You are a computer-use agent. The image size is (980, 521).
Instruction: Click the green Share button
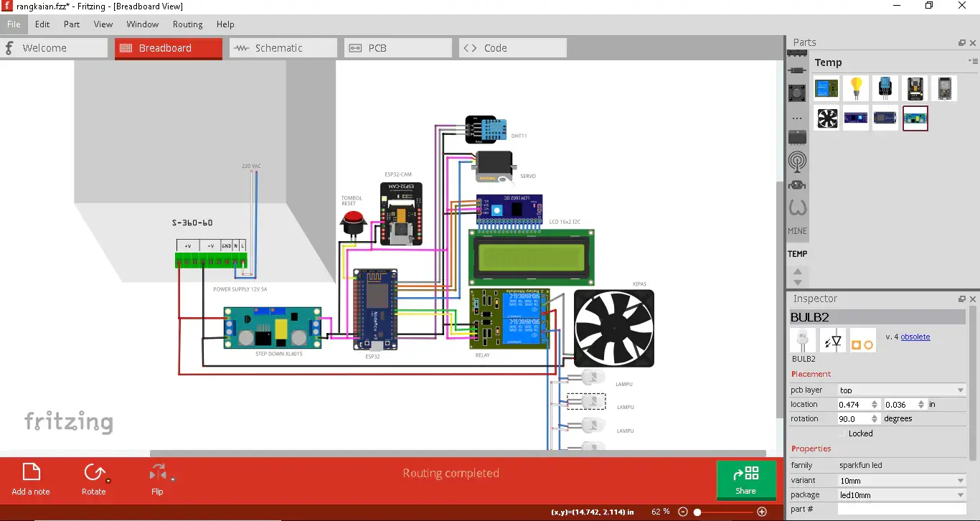[x=746, y=479]
